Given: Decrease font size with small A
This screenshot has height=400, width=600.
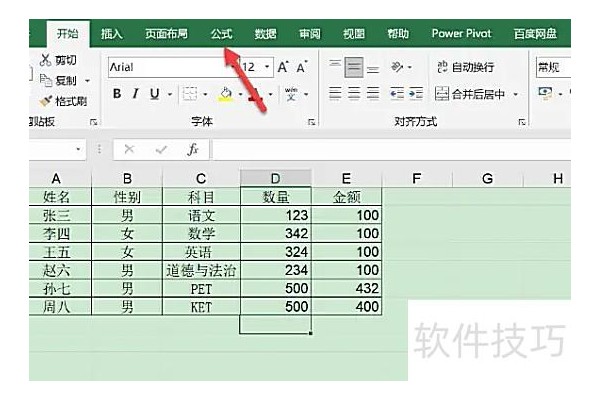Looking at the screenshot, I should (302, 67).
